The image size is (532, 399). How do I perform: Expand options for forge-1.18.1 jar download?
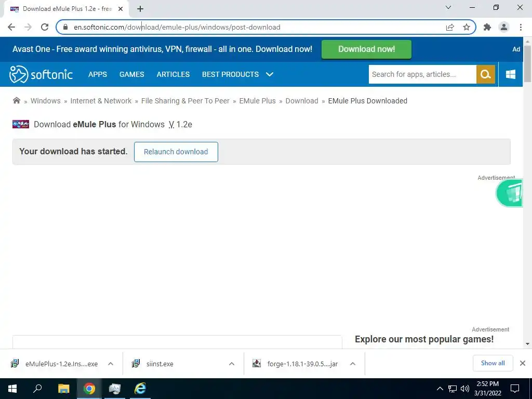[353, 364]
